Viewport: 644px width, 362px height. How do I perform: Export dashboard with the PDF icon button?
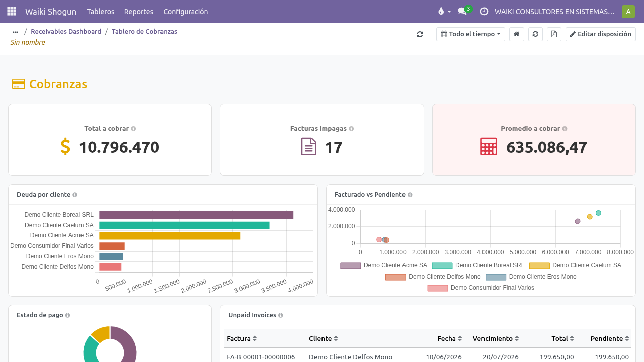coord(554,34)
